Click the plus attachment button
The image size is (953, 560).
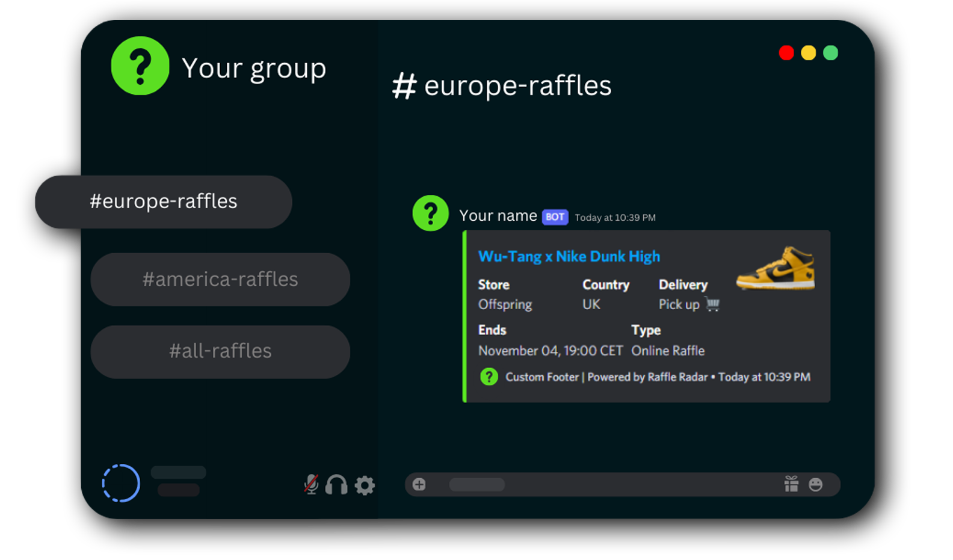pyautogui.click(x=419, y=484)
